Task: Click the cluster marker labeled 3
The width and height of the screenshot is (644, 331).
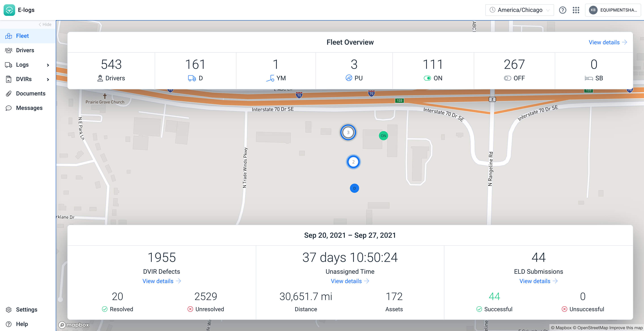Action: (348, 132)
